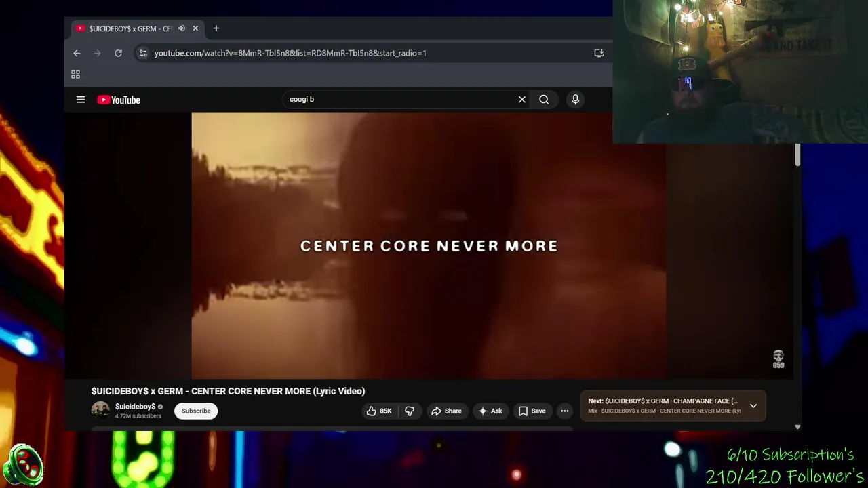
Task: Reload the YouTube page
Action: pos(118,53)
